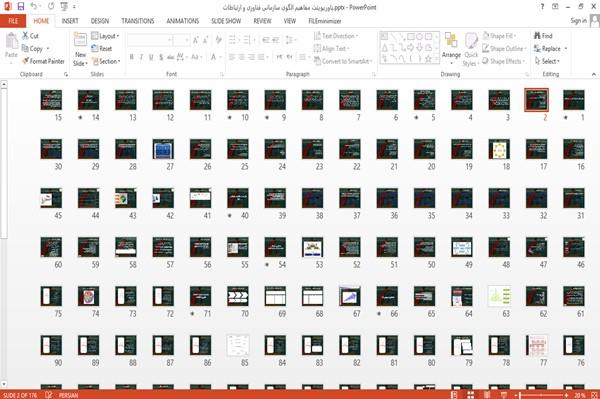Insert a New Slide via icon
Screen dimensions: 600x399
(x=80, y=41)
